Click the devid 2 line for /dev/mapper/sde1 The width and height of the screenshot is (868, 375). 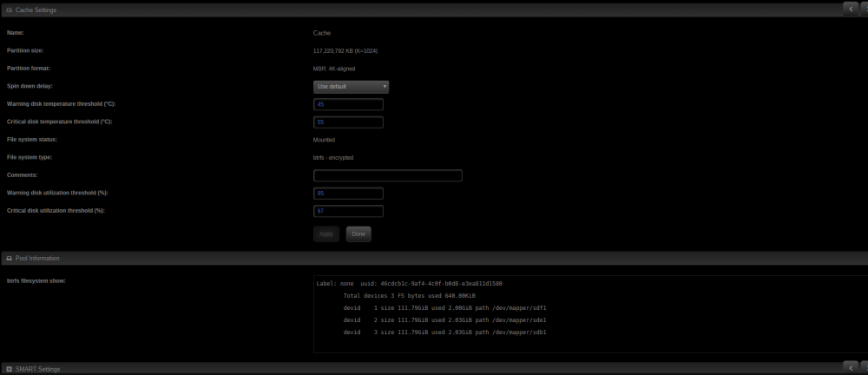pos(445,320)
